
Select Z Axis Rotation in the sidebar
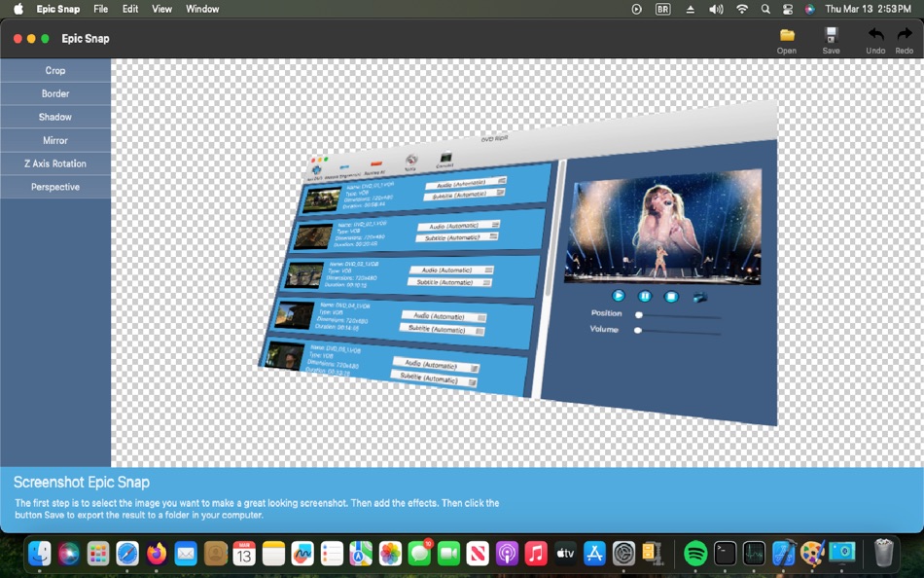pyautogui.click(x=55, y=163)
